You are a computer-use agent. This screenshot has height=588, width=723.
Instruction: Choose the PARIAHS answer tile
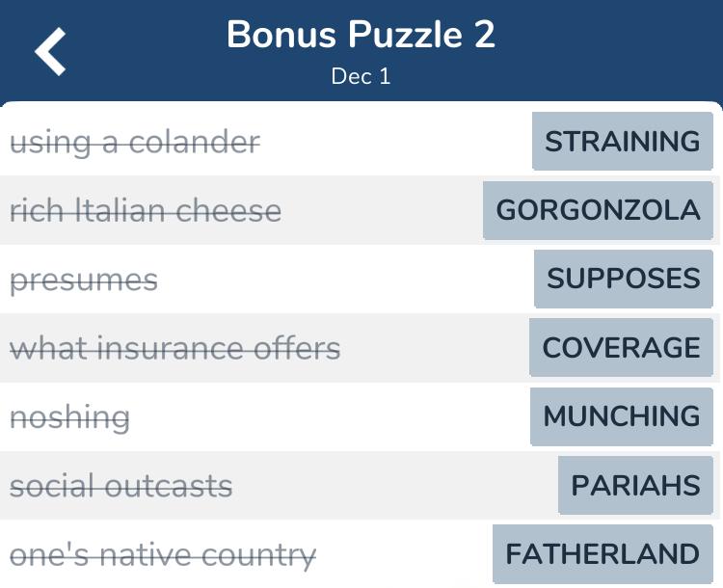click(x=635, y=485)
